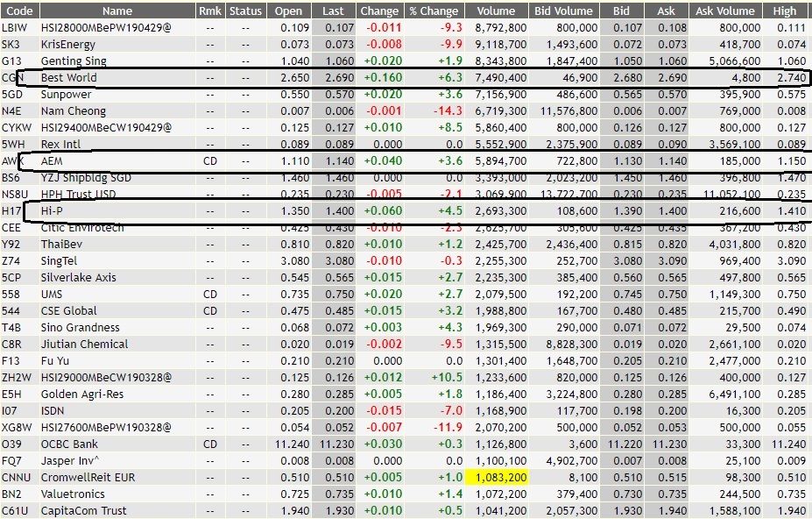Click the -14.3 percent change of Nam Cheong
The height and width of the screenshot is (519, 812).
point(448,111)
